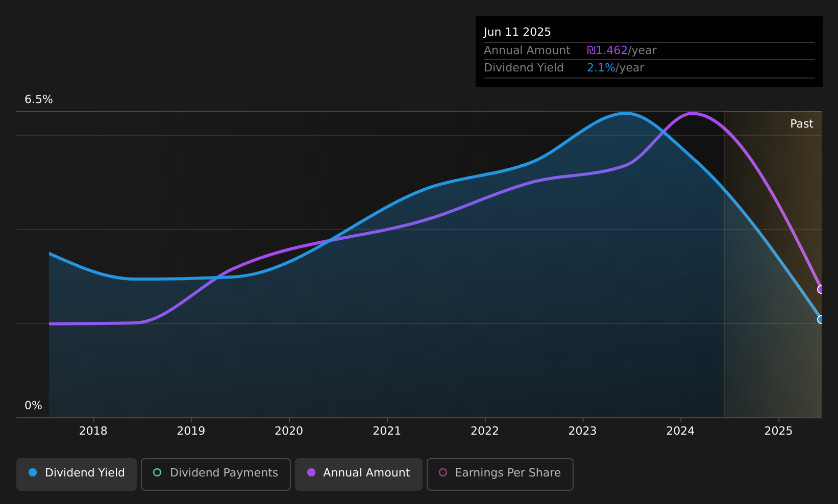
Task: Click the 2021 x-axis label
Action: (387, 431)
